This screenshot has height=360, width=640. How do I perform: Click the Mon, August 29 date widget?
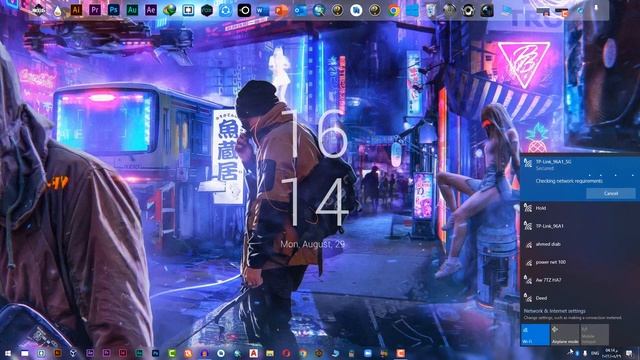(313, 244)
